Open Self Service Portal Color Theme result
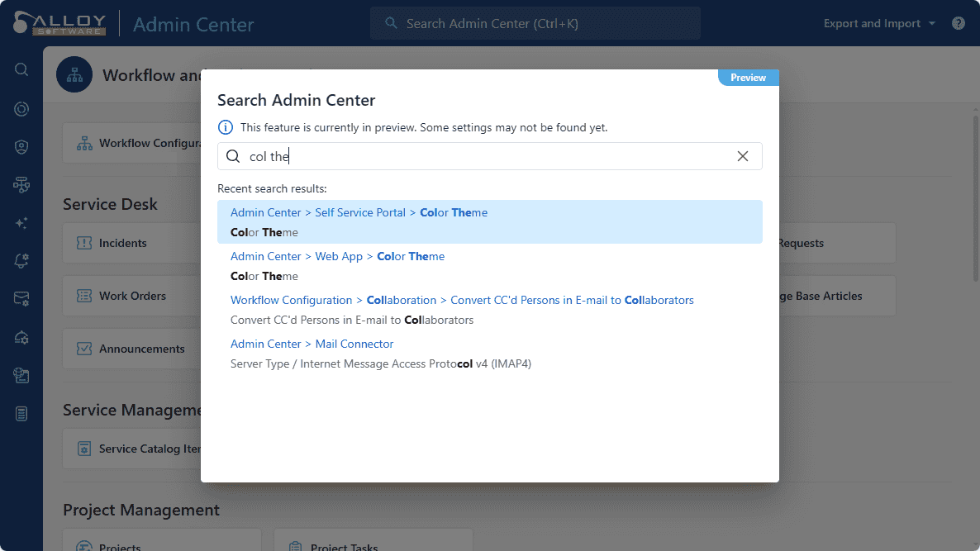This screenshot has width=980, height=551. 489,221
